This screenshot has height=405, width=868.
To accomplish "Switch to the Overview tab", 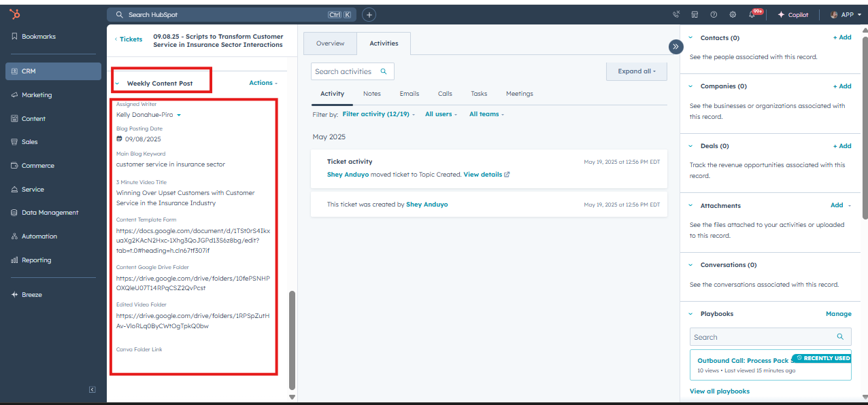I will pyautogui.click(x=330, y=43).
